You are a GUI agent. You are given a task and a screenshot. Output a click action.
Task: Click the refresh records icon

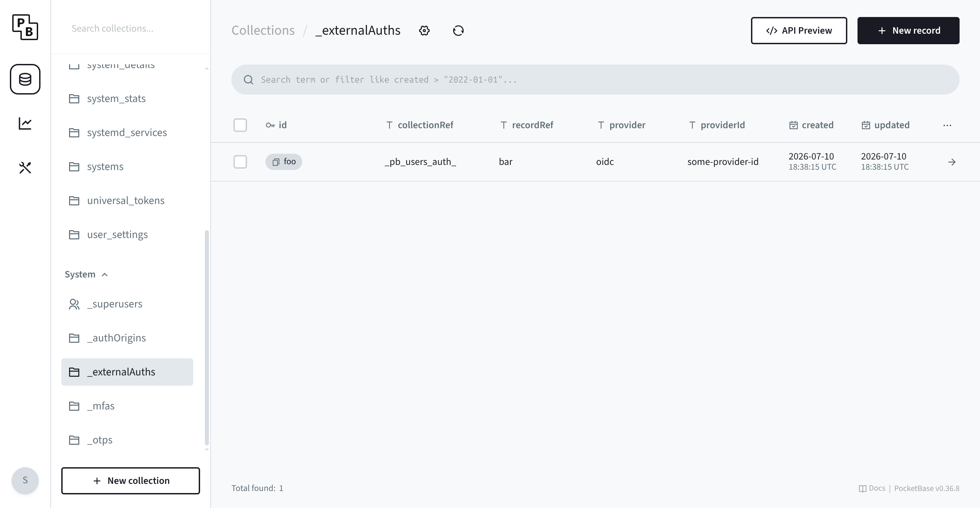pos(458,30)
